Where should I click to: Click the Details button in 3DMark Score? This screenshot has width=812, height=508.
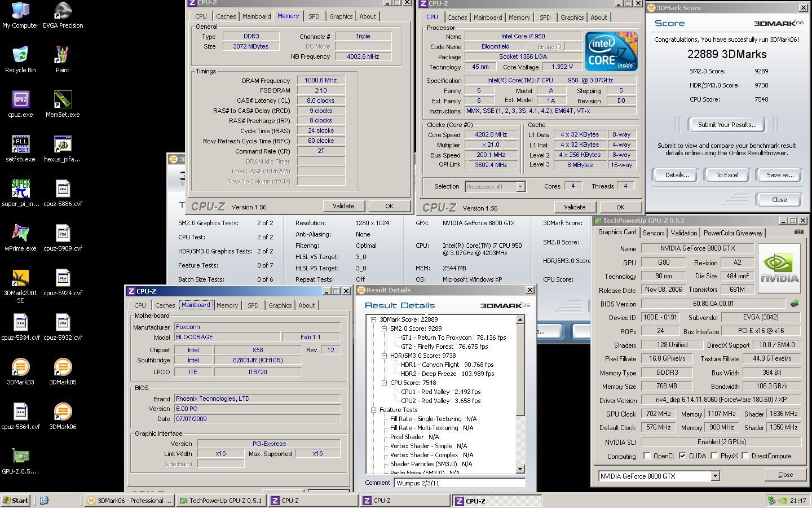coord(677,175)
